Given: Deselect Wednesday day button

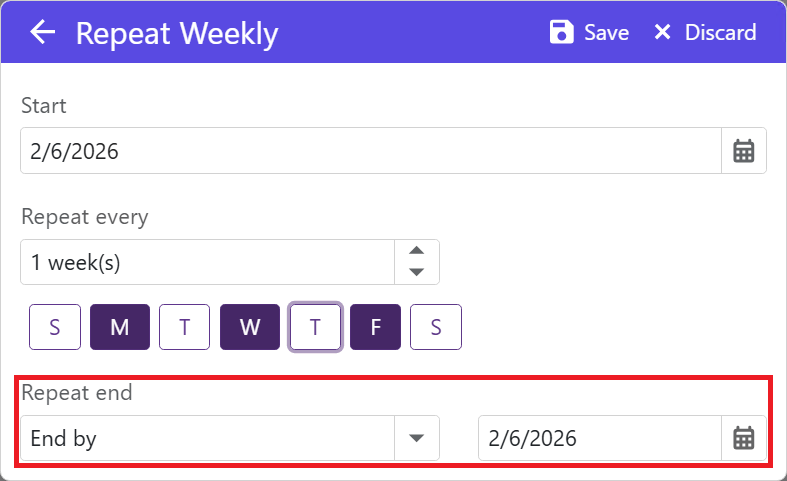Looking at the screenshot, I should 250,327.
